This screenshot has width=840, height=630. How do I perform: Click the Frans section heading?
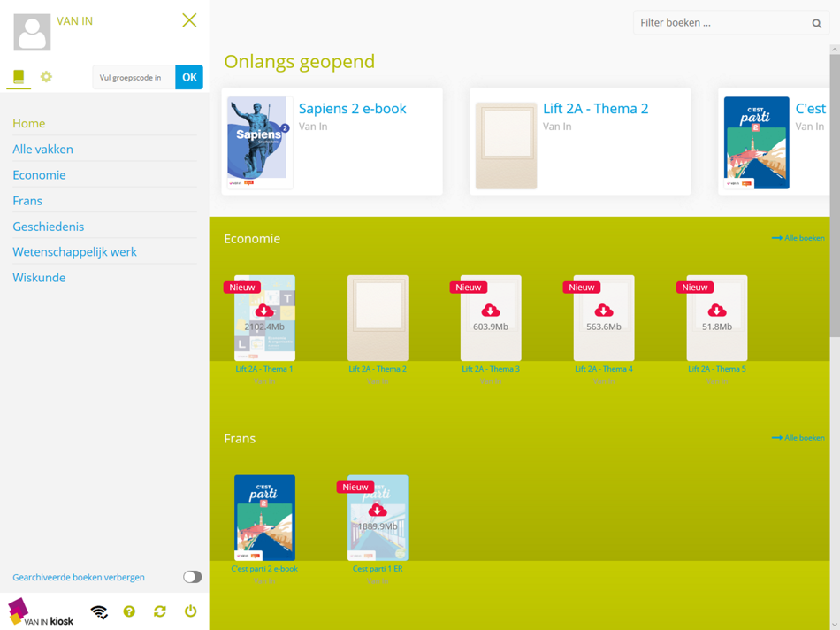coord(240,439)
